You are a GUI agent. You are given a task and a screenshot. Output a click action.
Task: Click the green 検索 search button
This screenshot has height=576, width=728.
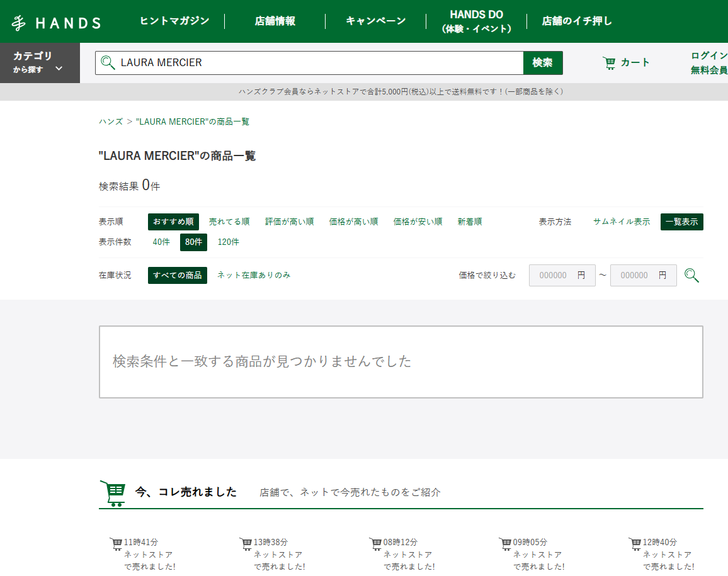[x=543, y=63]
